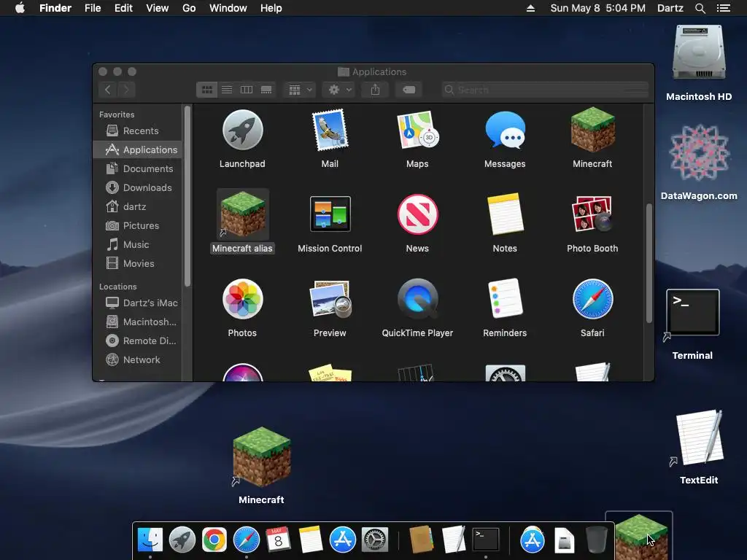Go back in Finder window
747x560 pixels.
108,90
